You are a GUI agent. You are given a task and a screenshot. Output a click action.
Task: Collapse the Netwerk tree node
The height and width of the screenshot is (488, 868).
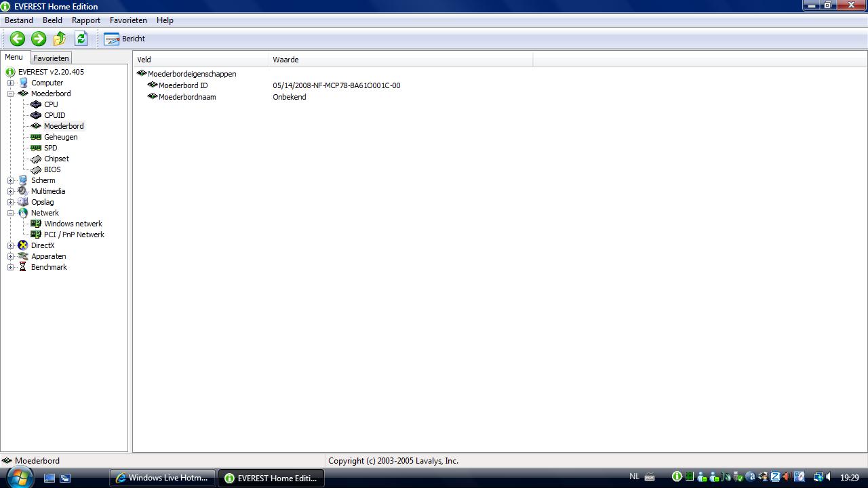[10, 213]
